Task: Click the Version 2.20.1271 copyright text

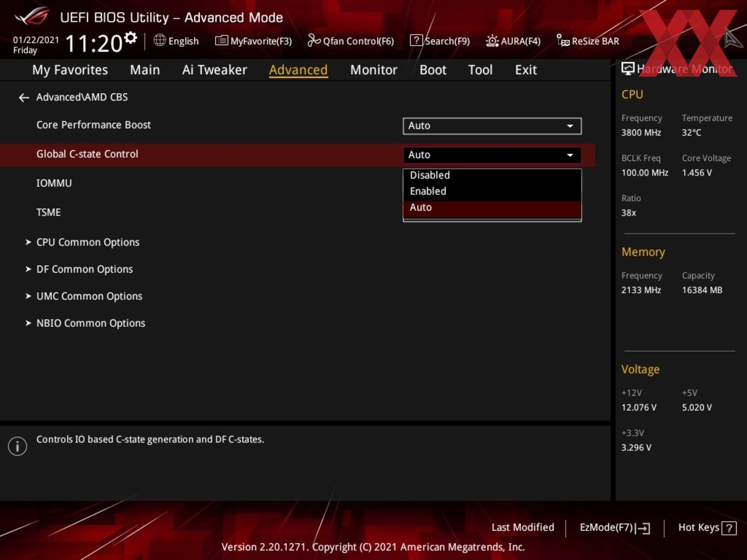Action: tap(373, 547)
